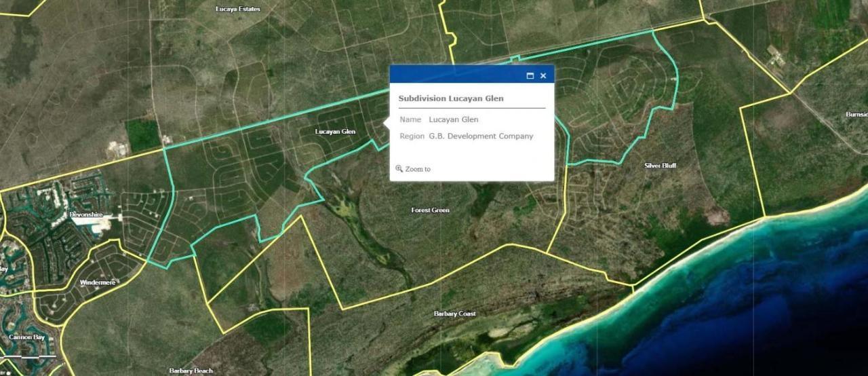This screenshot has width=868, height=376.
Task: Click the partially visible Burnside label
Action: tap(856, 115)
